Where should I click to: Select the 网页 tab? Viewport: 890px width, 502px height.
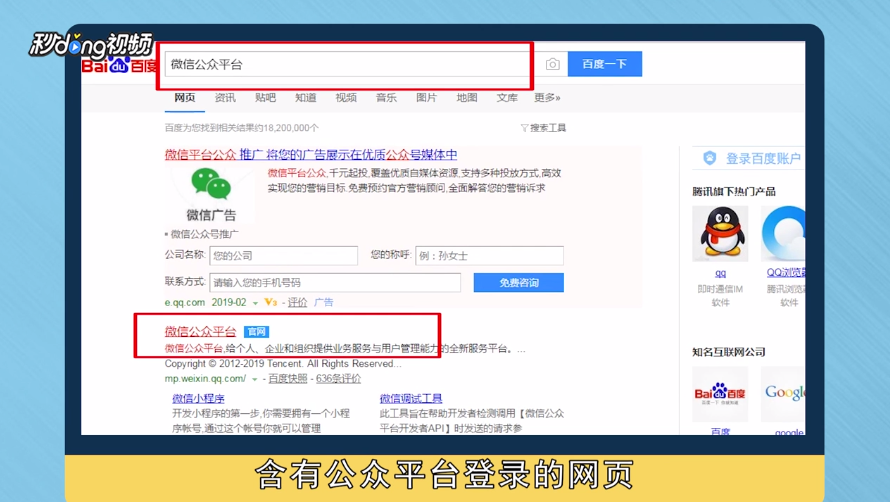coord(184,98)
